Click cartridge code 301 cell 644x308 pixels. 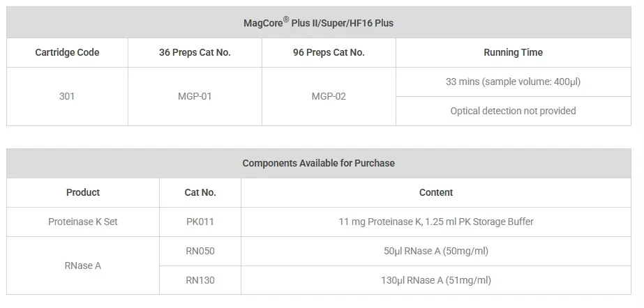click(68, 96)
